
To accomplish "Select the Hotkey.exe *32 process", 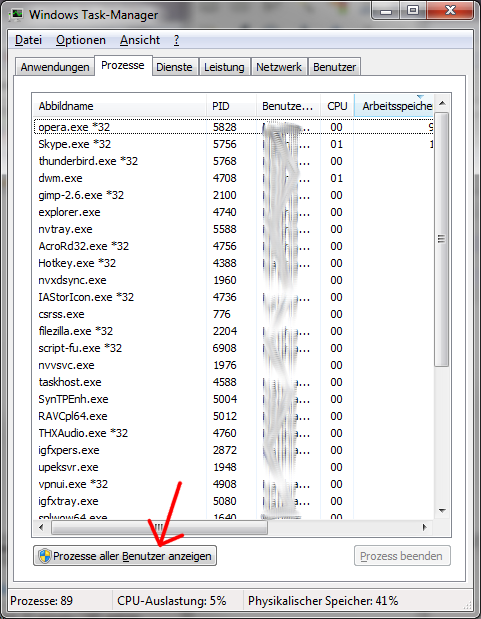I will [x=233, y=263].
